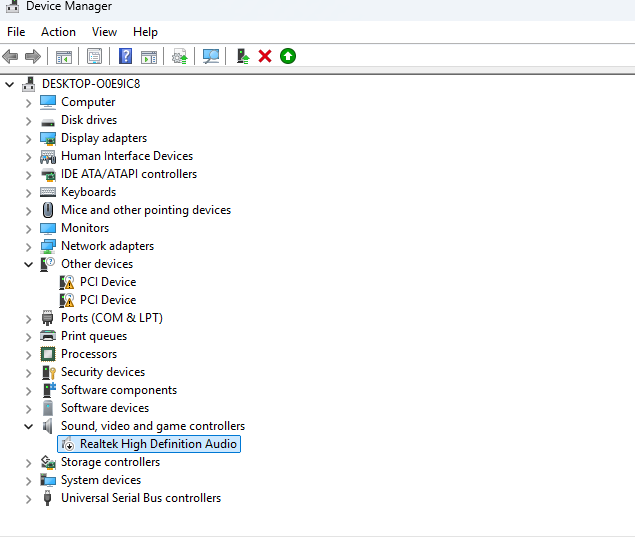The image size is (635, 538).
Task: Expand the Network adapters node
Action: tap(29, 246)
